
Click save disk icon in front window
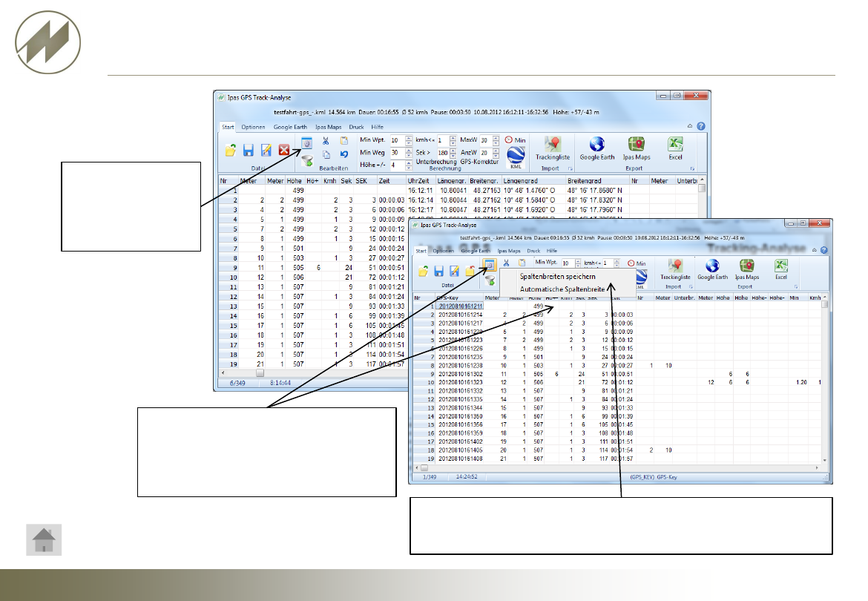coord(439,271)
